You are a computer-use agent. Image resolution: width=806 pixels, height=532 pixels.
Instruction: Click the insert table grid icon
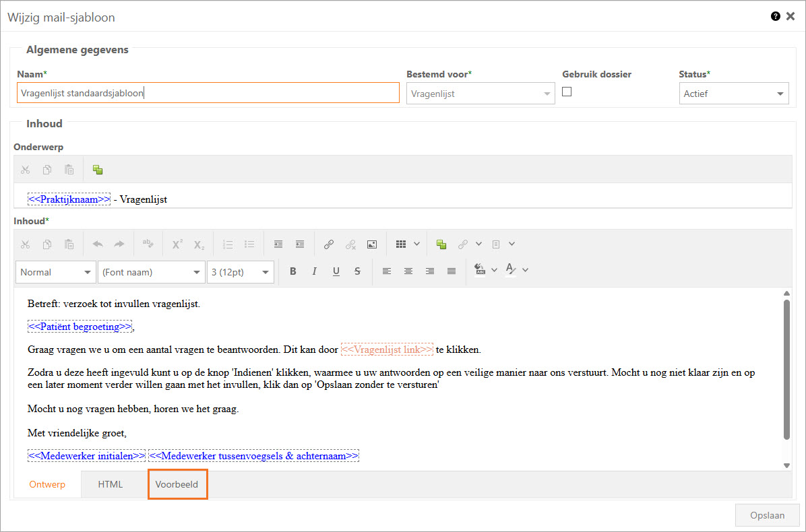click(401, 244)
